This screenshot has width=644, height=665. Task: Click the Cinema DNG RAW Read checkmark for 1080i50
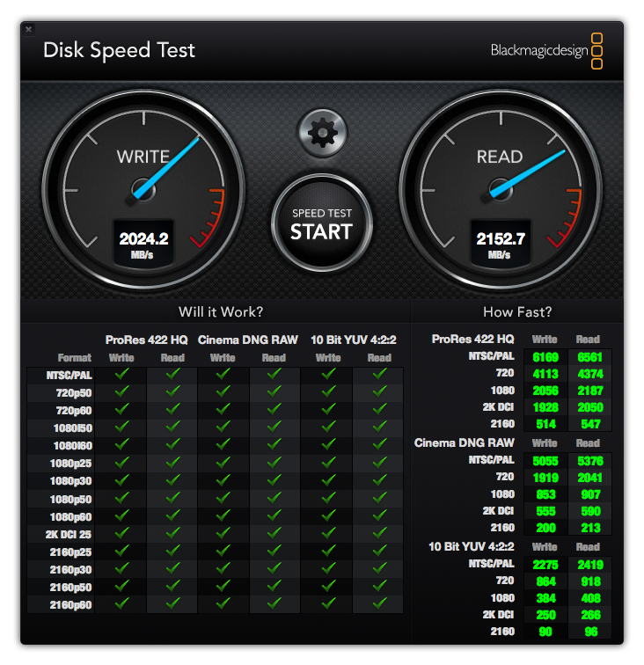click(x=274, y=427)
